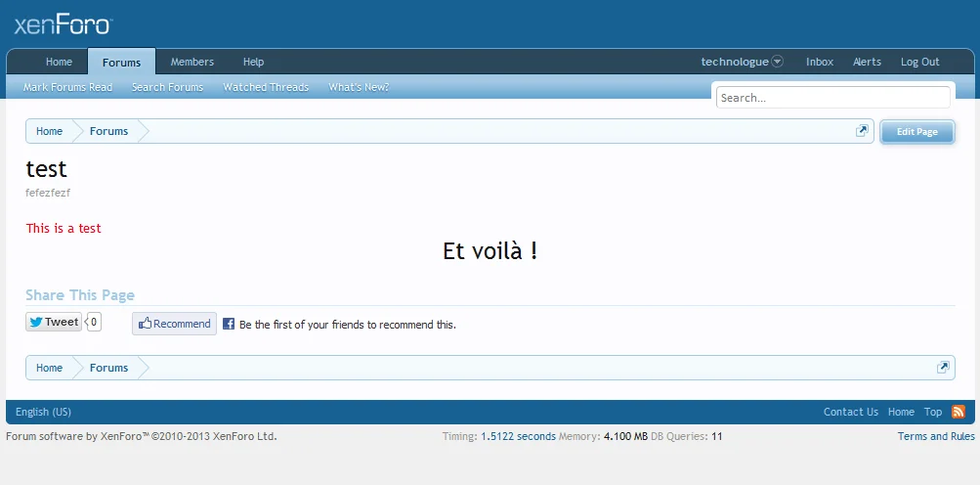The image size is (980, 485).
Task: Change language via English (US) link
Action: [43, 412]
